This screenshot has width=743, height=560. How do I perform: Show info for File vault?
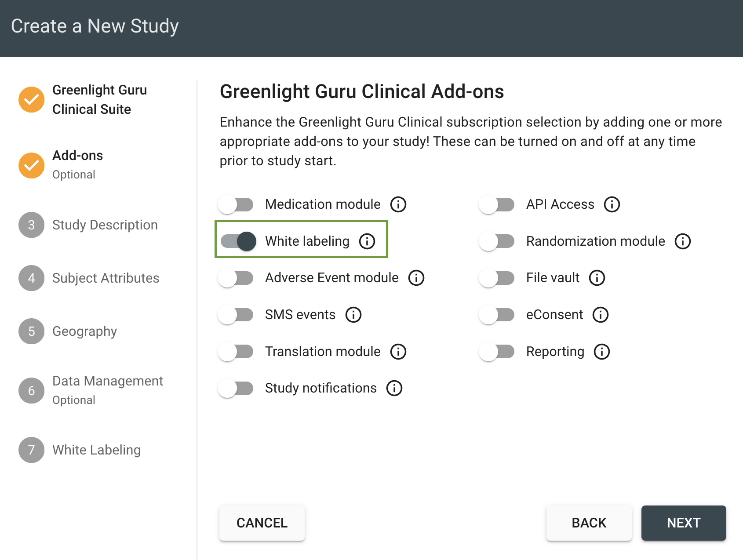tap(597, 278)
